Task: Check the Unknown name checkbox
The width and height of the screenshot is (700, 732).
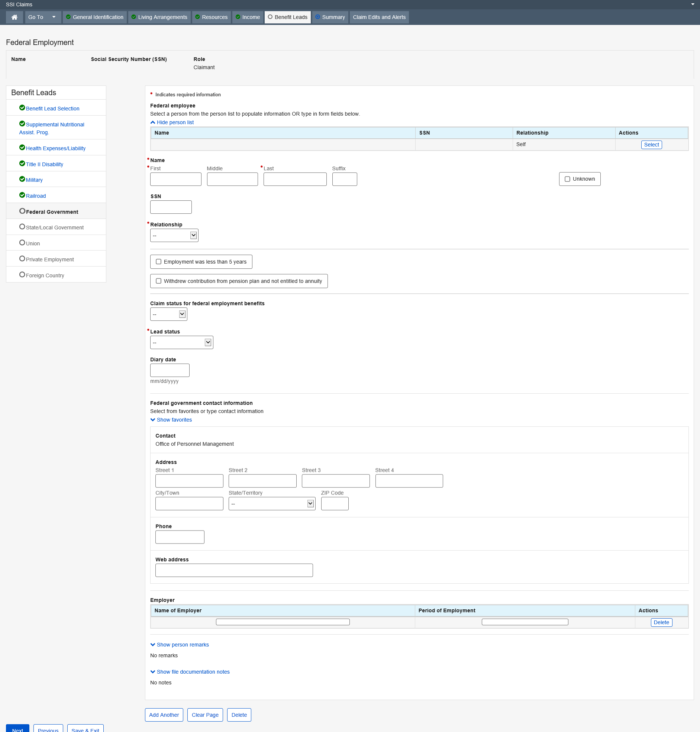Action: click(567, 179)
